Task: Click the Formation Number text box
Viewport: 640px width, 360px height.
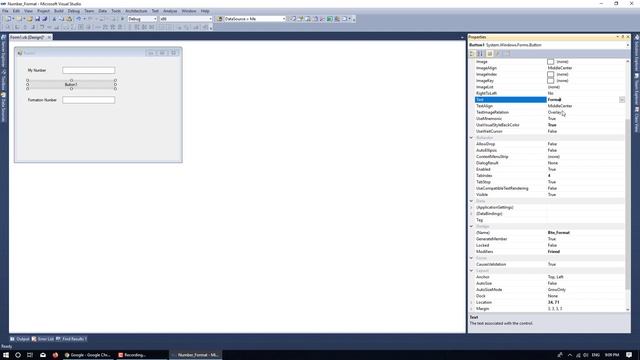Action: (89, 100)
